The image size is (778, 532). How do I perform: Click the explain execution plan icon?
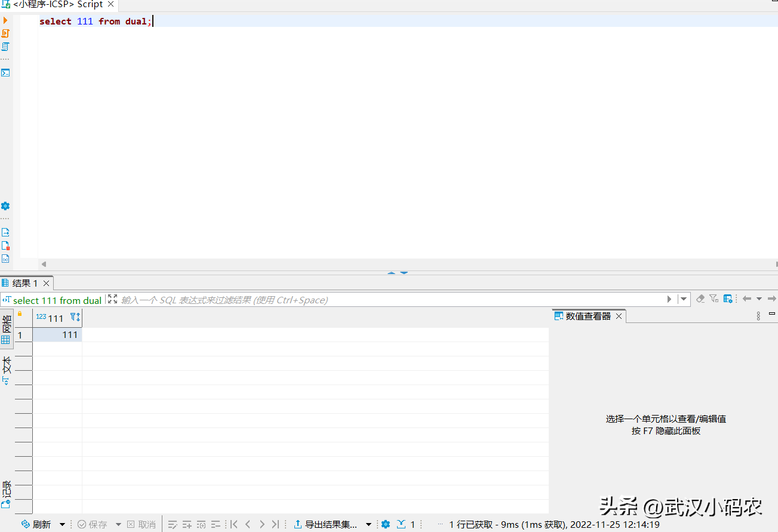click(5, 47)
